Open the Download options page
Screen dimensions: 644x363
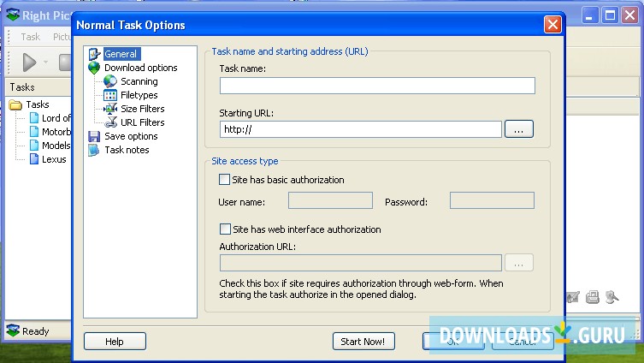141,68
